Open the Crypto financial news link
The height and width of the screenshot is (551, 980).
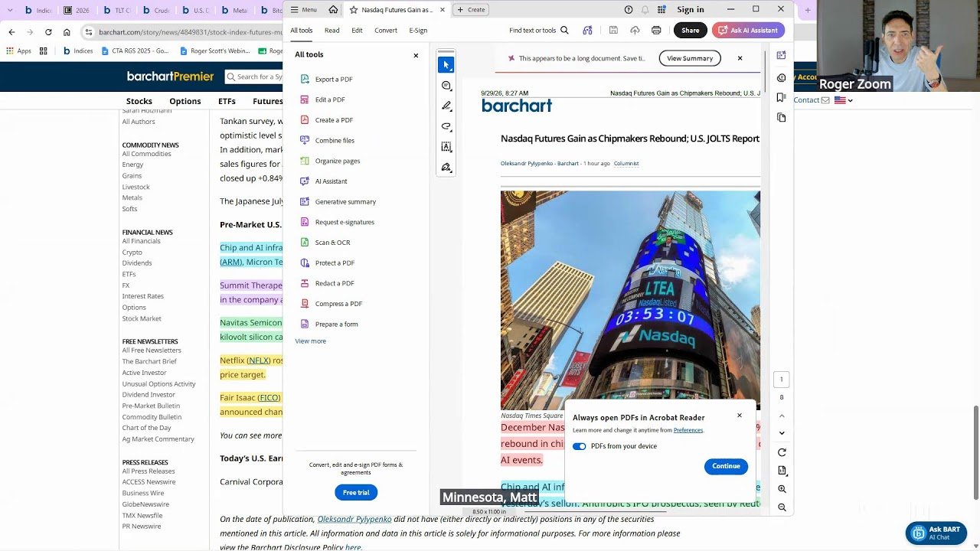click(x=132, y=252)
